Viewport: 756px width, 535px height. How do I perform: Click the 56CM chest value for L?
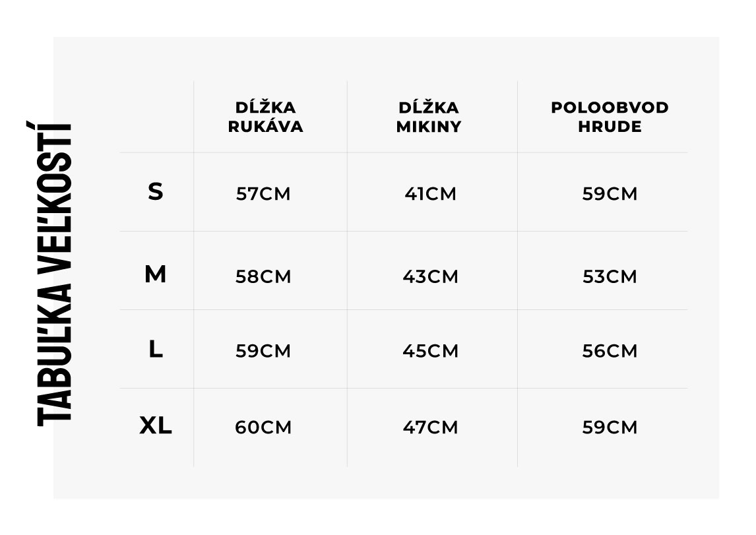[x=610, y=351]
